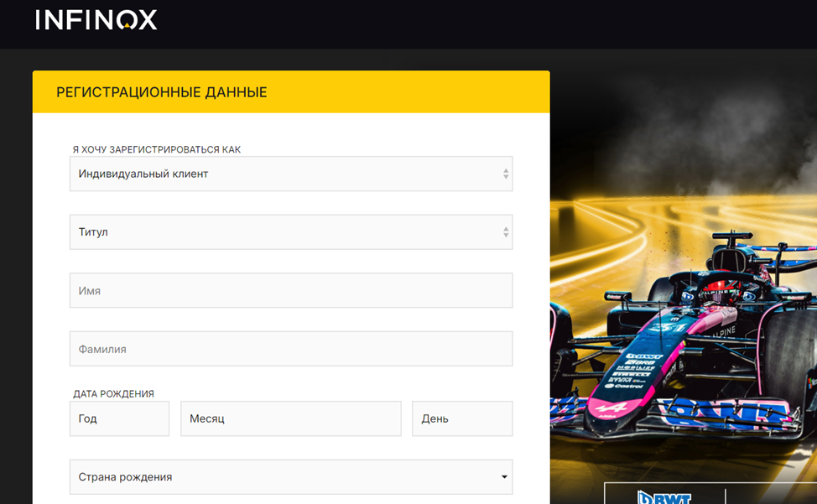817x504 pixels.
Task: Expand the 'Страна рождения' country dropdown
Action: tap(291, 477)
